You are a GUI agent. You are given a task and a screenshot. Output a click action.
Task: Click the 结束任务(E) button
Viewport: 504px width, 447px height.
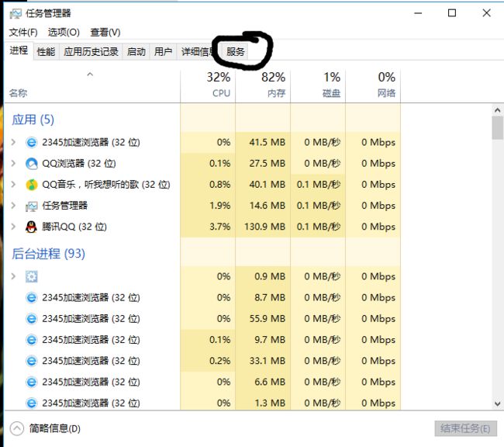(465, 428)
